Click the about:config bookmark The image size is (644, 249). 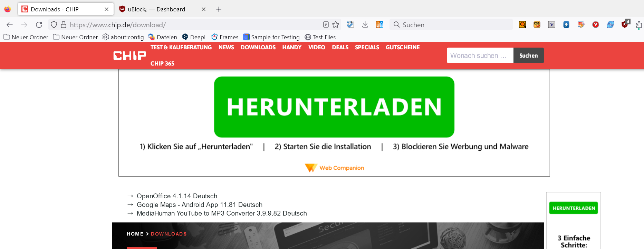pyautogui.click(x=123, y=37)
